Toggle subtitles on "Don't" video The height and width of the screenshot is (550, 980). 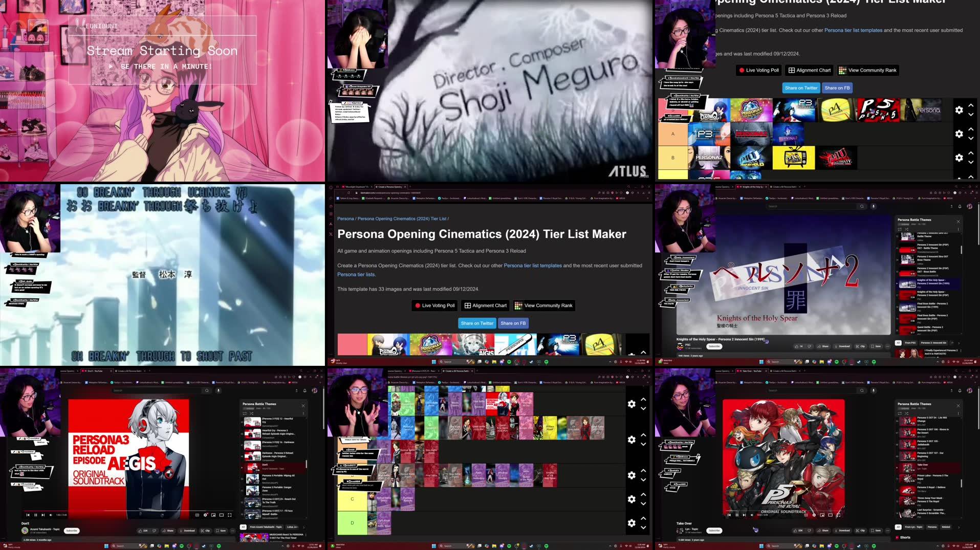(198, 515)
